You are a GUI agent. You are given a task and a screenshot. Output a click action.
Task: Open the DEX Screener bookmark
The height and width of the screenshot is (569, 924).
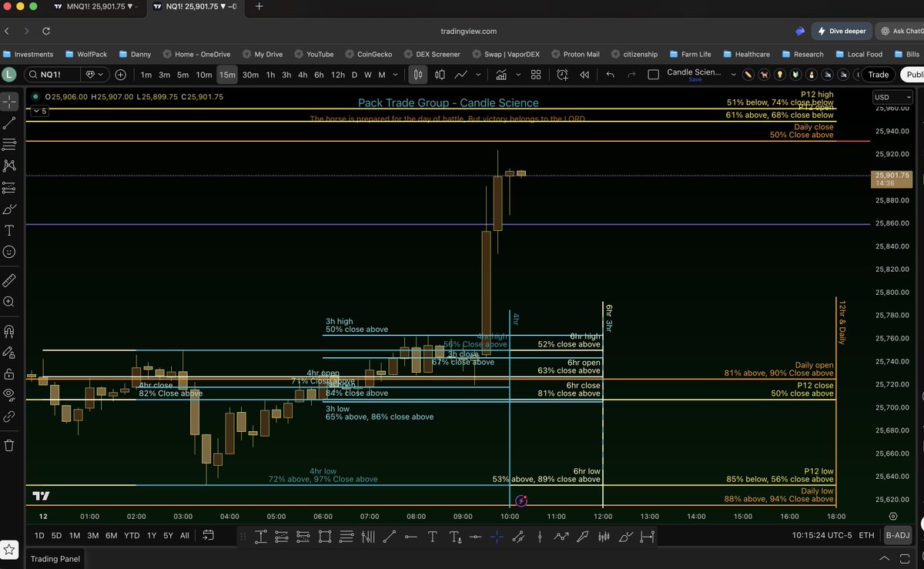[431, 55]
